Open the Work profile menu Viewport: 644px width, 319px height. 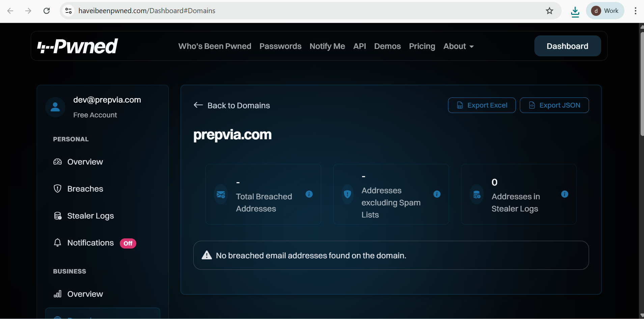coord(605,11)
